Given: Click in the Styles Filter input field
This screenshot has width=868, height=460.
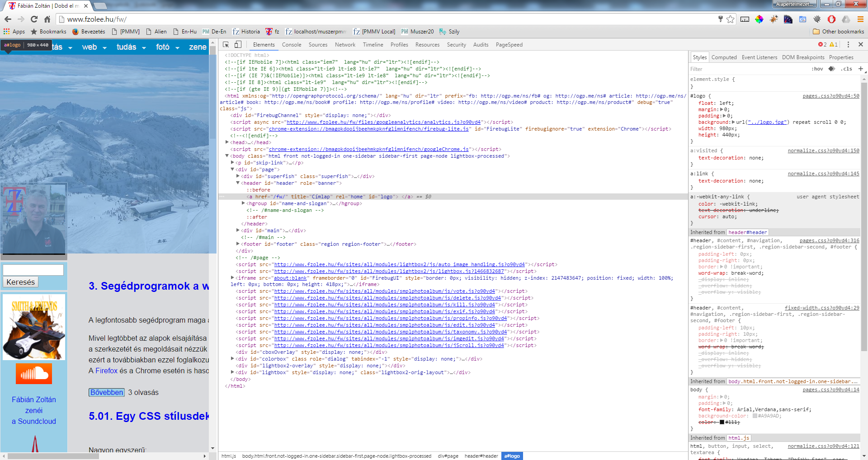Looking at the screenshot, I should [x=748, y=69].
